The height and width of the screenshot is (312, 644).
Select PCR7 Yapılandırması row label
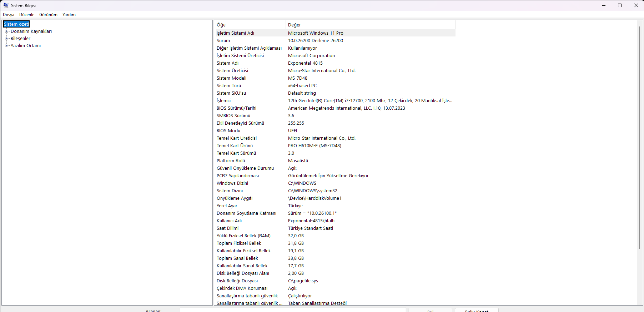coord(238,175)
